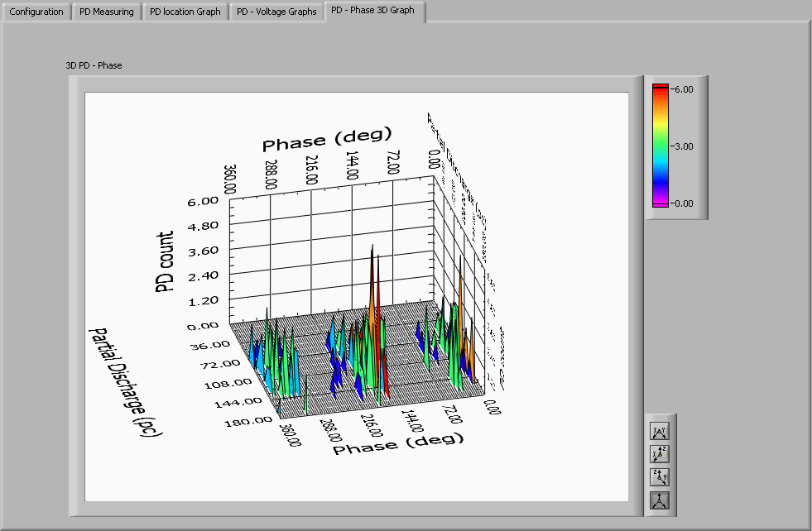Screen dimensions: 812x531
Task: Select the PD - Phase 3D Graph tab
Action: [x=373, y=12]
